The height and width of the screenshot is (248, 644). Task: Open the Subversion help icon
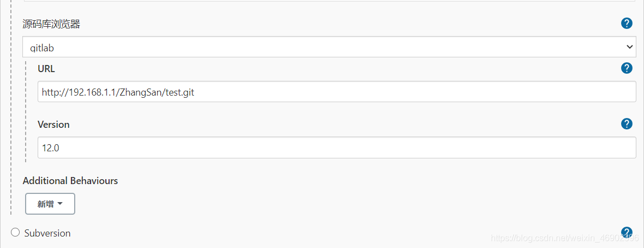(x=627, y=232)
